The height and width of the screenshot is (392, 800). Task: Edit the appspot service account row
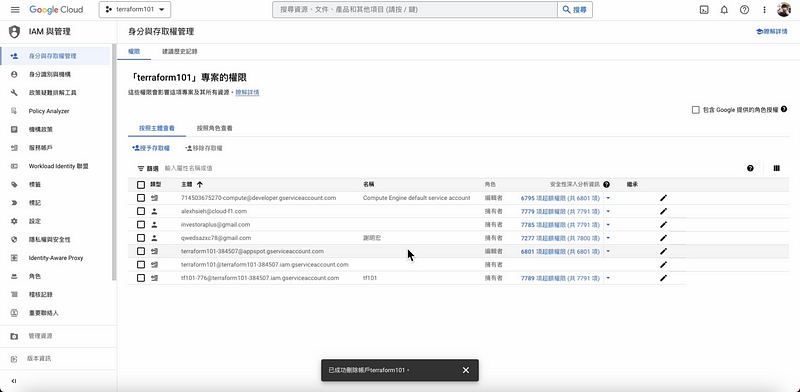coord(663,251)
